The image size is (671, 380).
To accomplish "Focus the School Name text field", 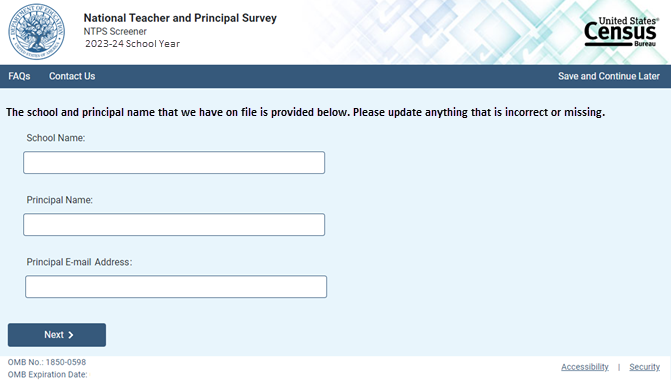I will [174, 163].
